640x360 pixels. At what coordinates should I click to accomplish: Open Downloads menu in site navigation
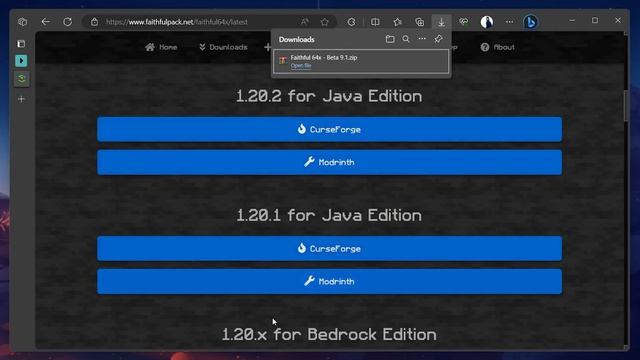(x=223, y=47)
